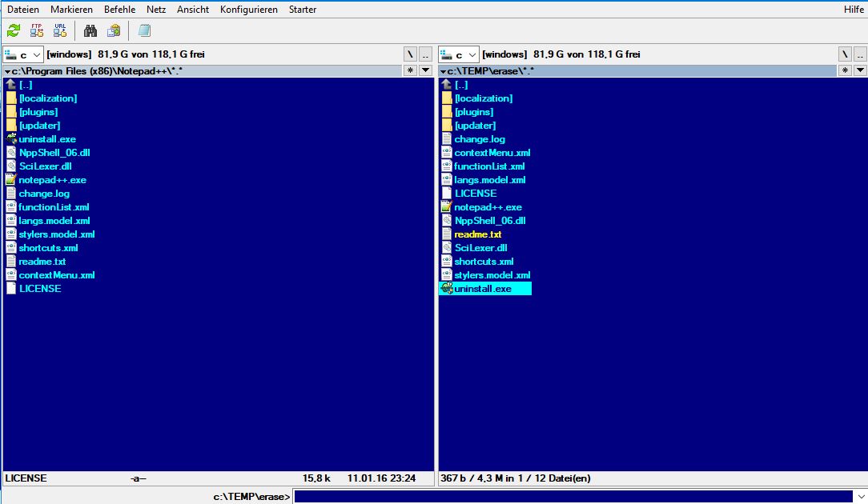Open the Hilfe menu
The height and width of the screenshot is (504, 868).
point(854,10)
